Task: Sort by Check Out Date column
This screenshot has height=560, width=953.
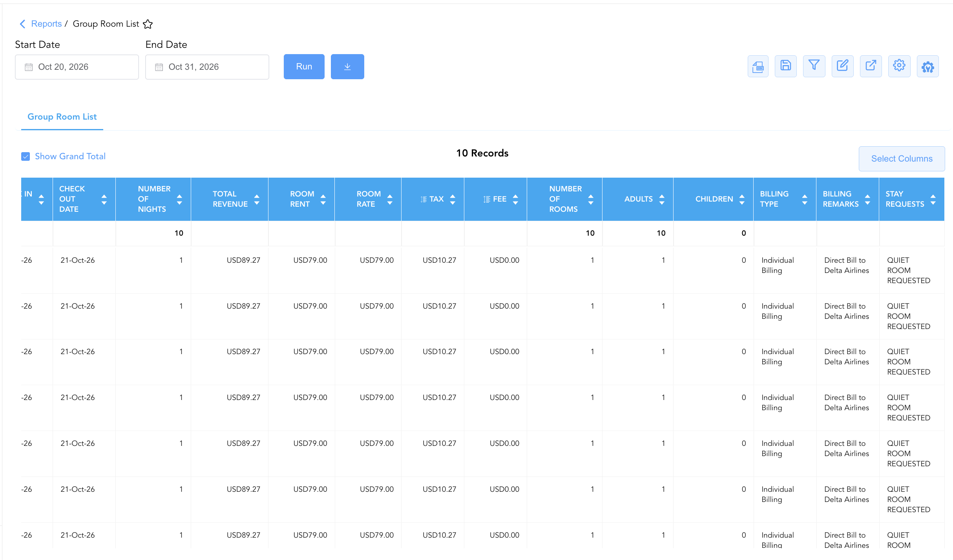Action: click(x=104, y=199)
